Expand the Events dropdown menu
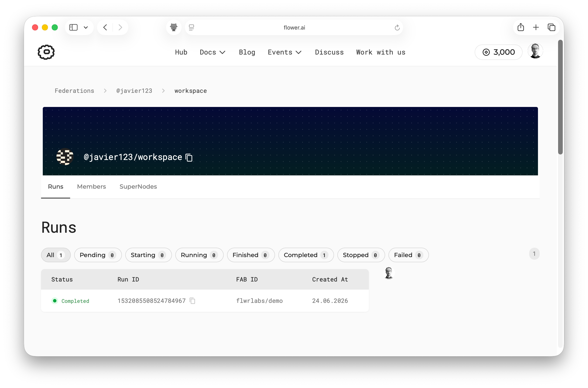Viewport: 588px width, 388px height. (285, 52)
